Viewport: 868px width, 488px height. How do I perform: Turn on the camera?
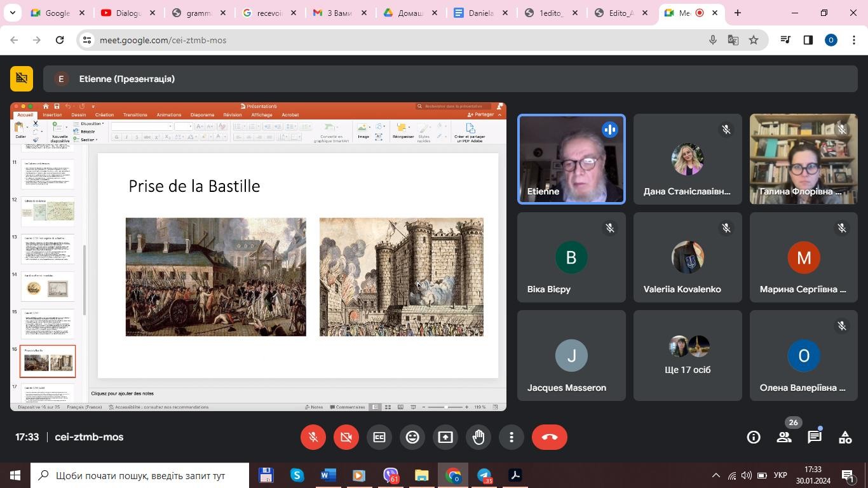pyautogui.click(x=346, y=437)
